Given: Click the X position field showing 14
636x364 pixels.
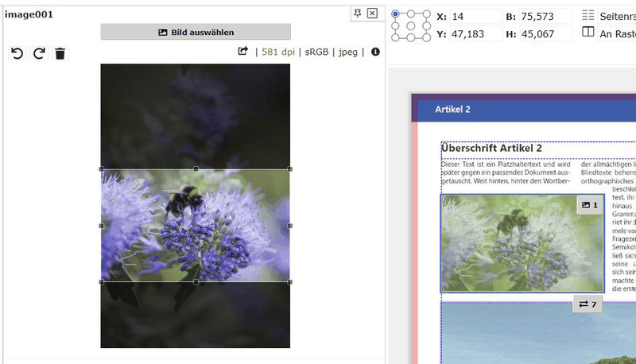Looking at the screenshot, I should tap(475, 17).
